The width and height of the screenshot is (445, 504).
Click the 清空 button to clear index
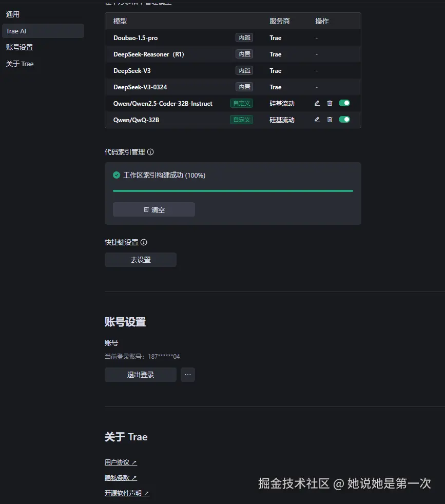154,209
